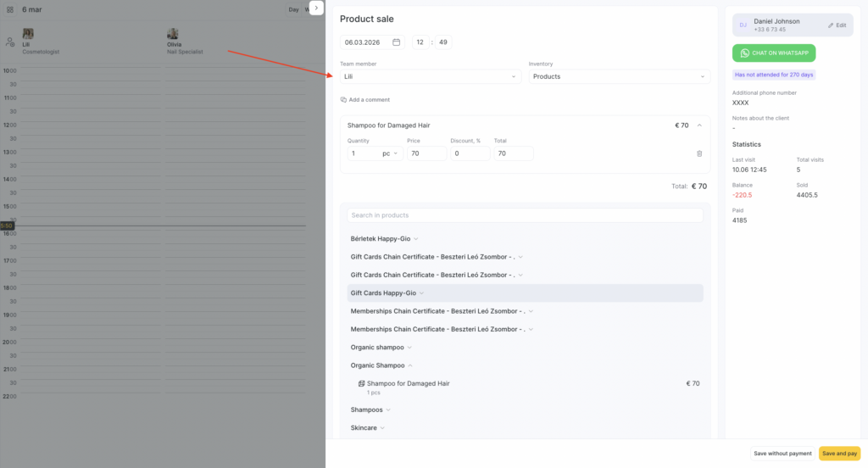Click Save without payment button
The height and width of the screenshot is (468, 868).
782,454
